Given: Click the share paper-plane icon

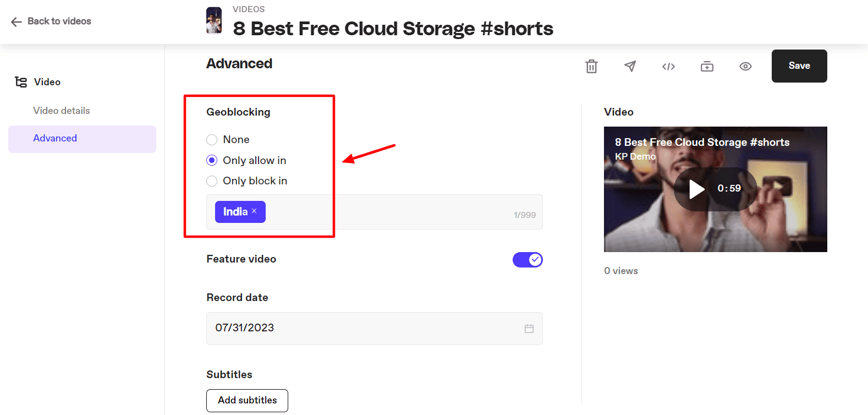Looking at the screenshot, I should click(630, 66).
